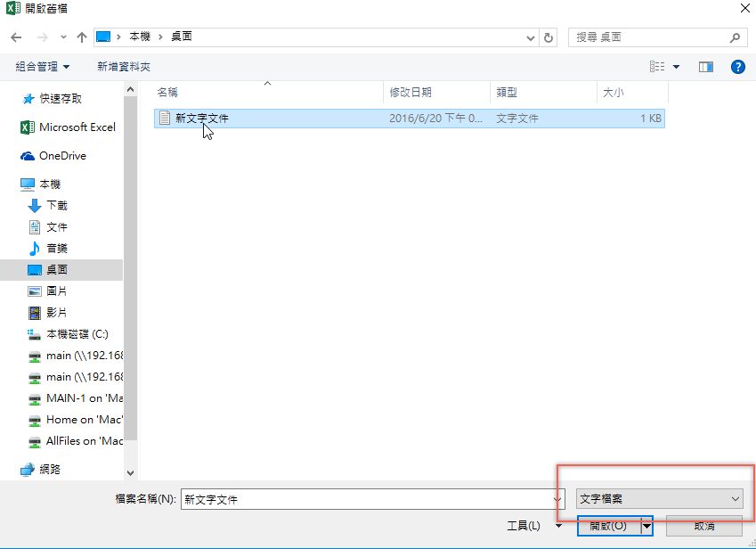The width and height of the screenshot is (756, 549).
Task: Go back with the left arrow button
Action: pos(16,37)
